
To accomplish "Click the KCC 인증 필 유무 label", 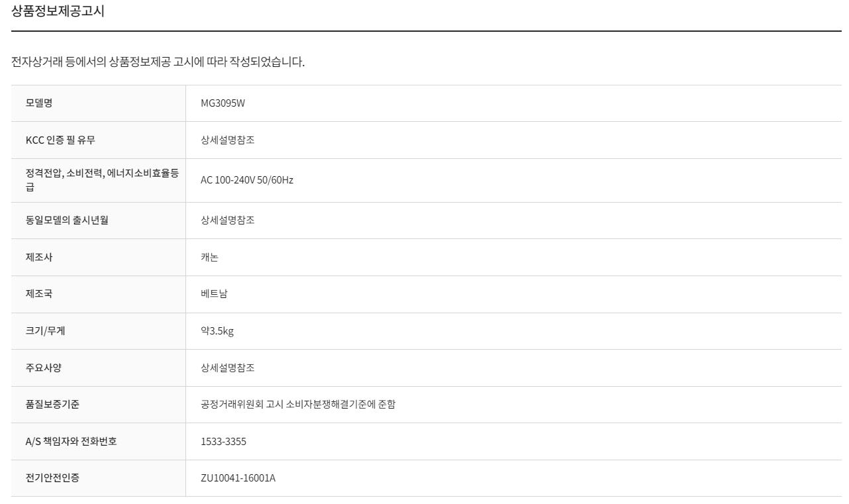I will pos(60,140).
